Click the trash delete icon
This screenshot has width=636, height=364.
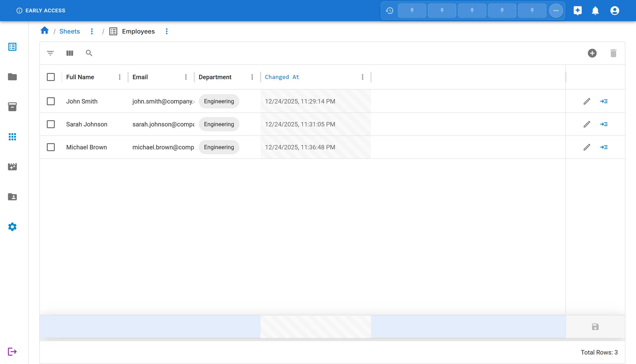point(613,53)
